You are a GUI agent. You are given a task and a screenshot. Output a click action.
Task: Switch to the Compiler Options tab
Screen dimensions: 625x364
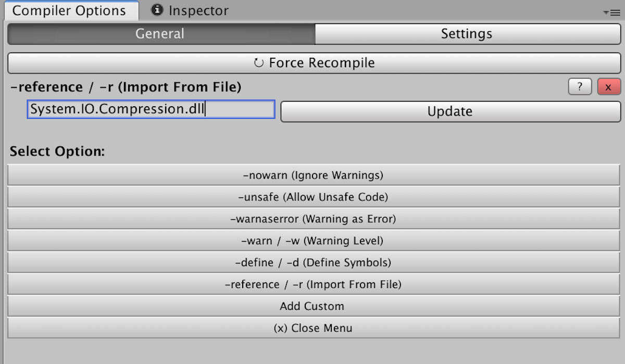(x=69, y=11)
